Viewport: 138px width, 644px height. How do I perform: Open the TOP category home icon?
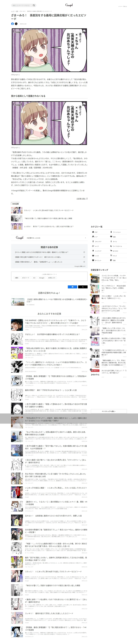click(93, 232)
